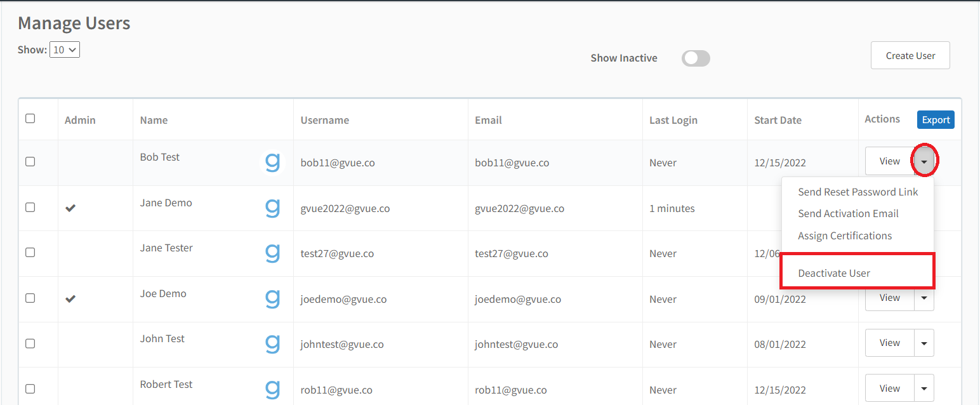Click email test27@gvue.co in Email column
The height and width of the screenshot is (405, 980).
(x=512, y=254)
